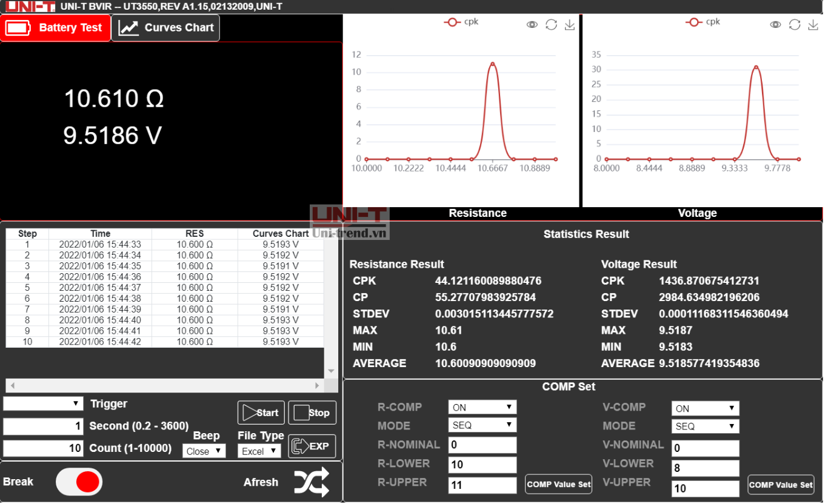The height and width of the screenshot is (504, 828).
Task: Click the Afresh shuffle icon
Action: [312, 482]
